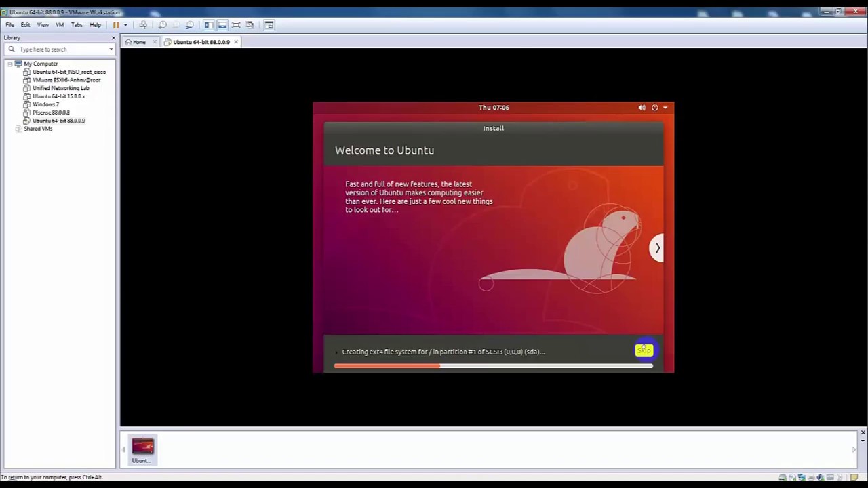The height and width of the screenshot is (488, 868).
Task: Go to the next installer slide
Action: pyautogui.click(x=656, y=248)
